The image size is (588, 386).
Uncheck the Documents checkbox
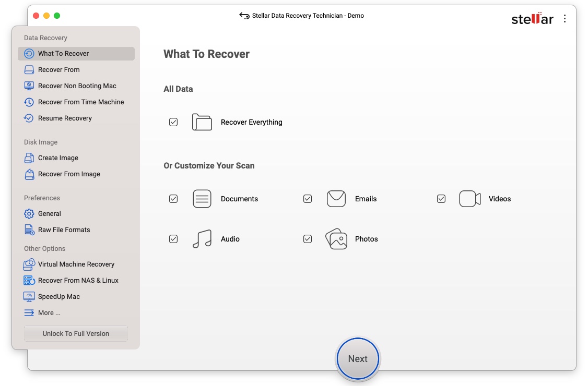(173, 199)
